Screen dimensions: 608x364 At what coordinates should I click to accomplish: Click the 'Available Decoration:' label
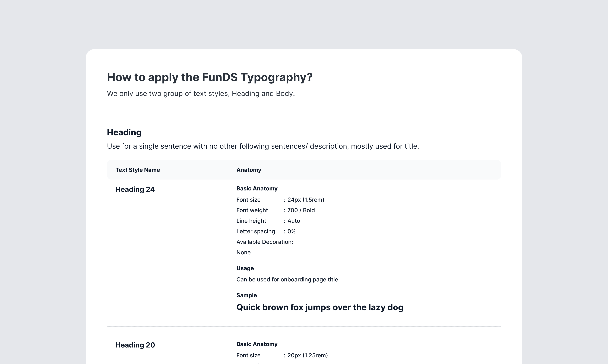264,242
